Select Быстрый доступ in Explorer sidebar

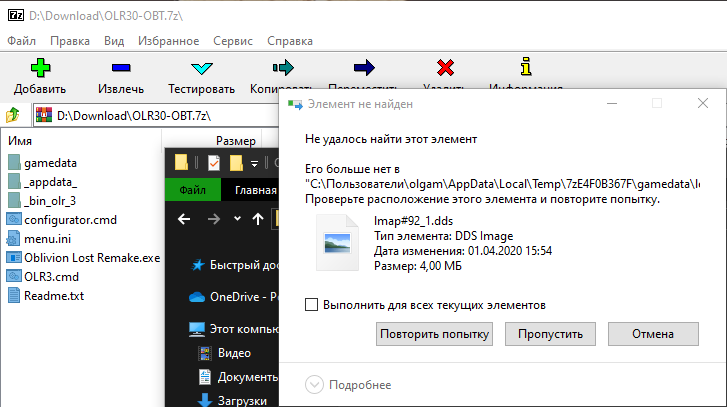pyautogui.click(x=235, y=265)
